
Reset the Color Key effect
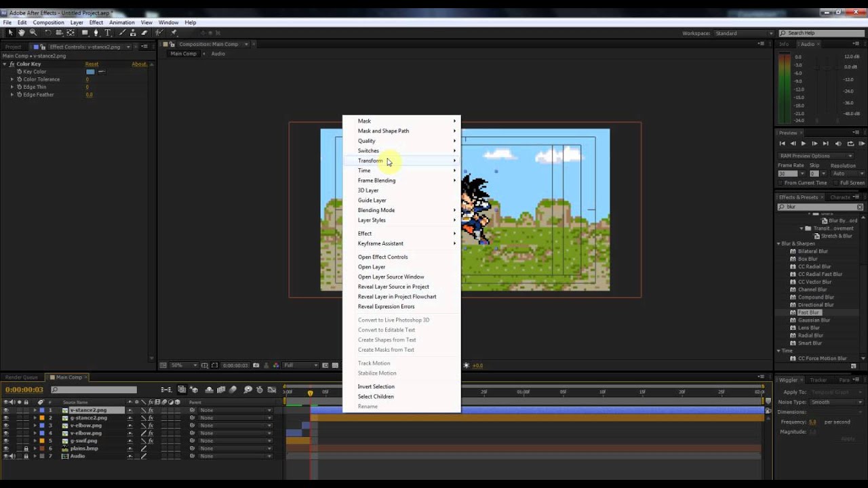tap(92, 64)
